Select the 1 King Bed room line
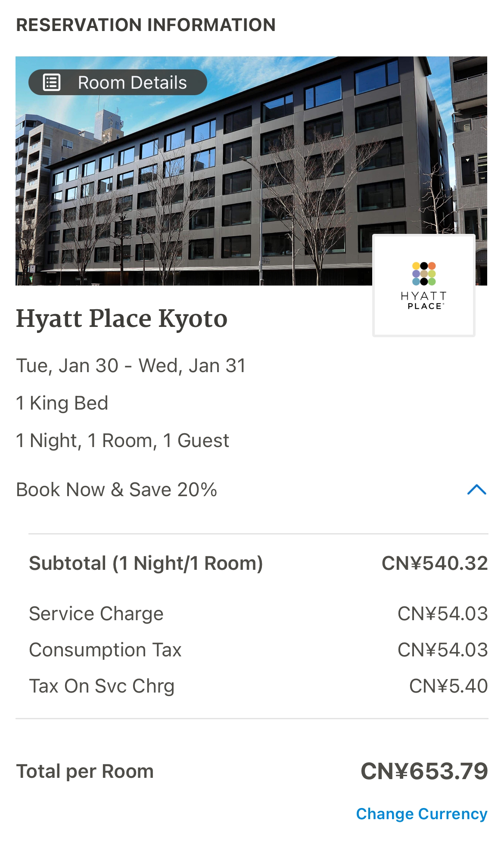The image size is (504, 842). pos(62,403)
